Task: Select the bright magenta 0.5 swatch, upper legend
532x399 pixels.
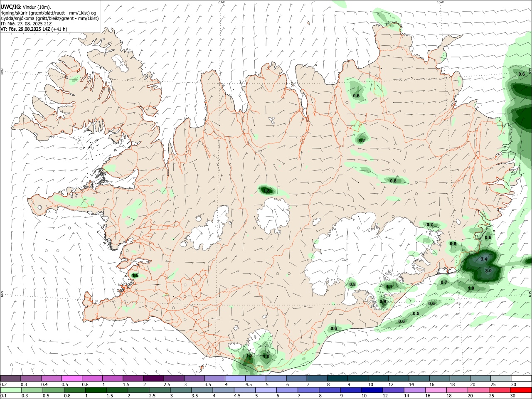Action: click(x=71, y=379)
